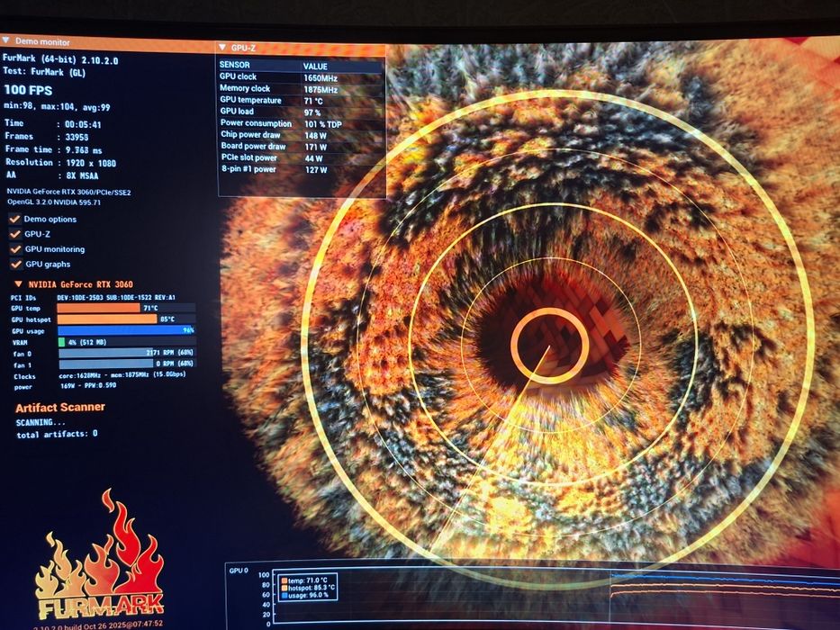Image resolution: width=840 pixels, height=630 pixels.
Task: Select the Board power draw 171 W row
Action: [301, 146]
